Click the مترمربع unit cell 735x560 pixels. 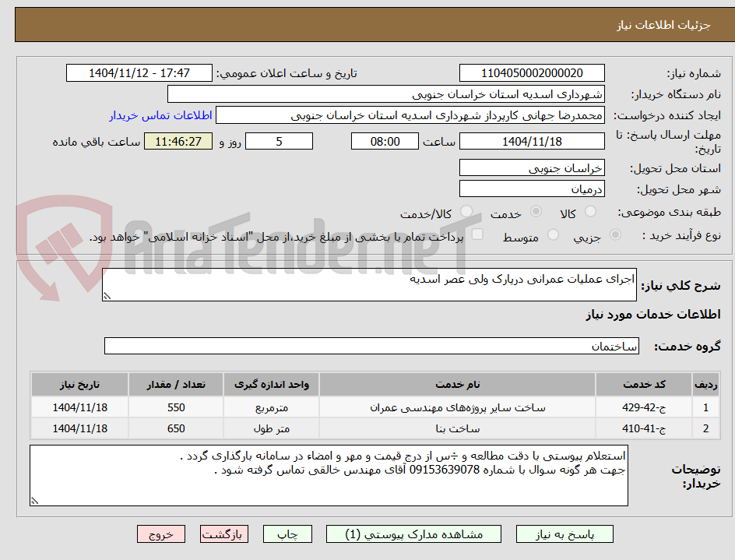click(272, 407)
